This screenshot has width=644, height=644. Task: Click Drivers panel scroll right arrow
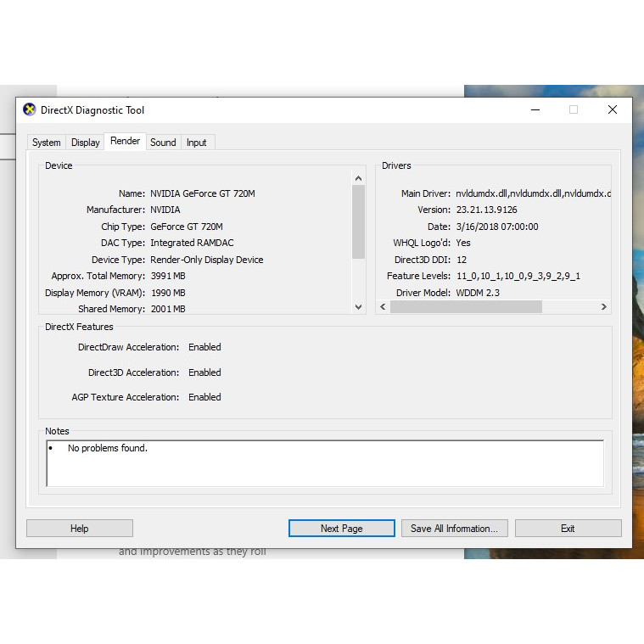point(604,307)
